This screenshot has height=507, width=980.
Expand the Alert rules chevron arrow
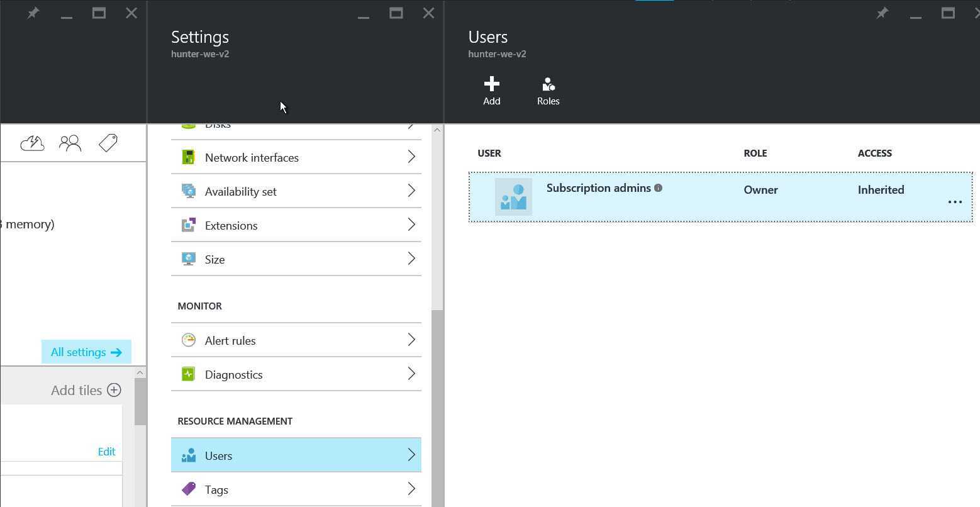(x=411, y=340)
